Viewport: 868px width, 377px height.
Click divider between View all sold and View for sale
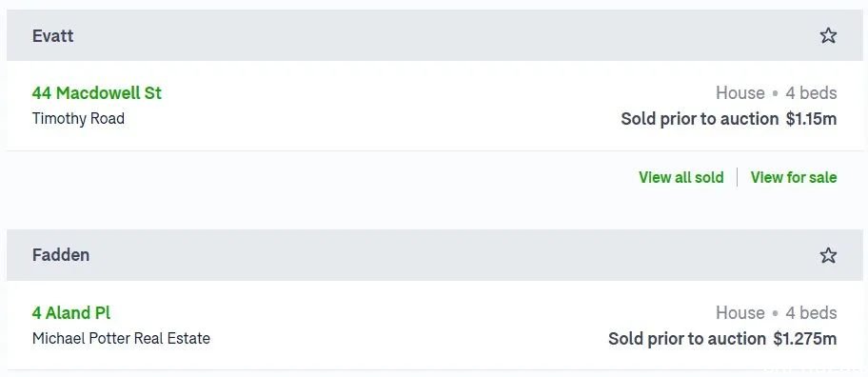(737, 177)
